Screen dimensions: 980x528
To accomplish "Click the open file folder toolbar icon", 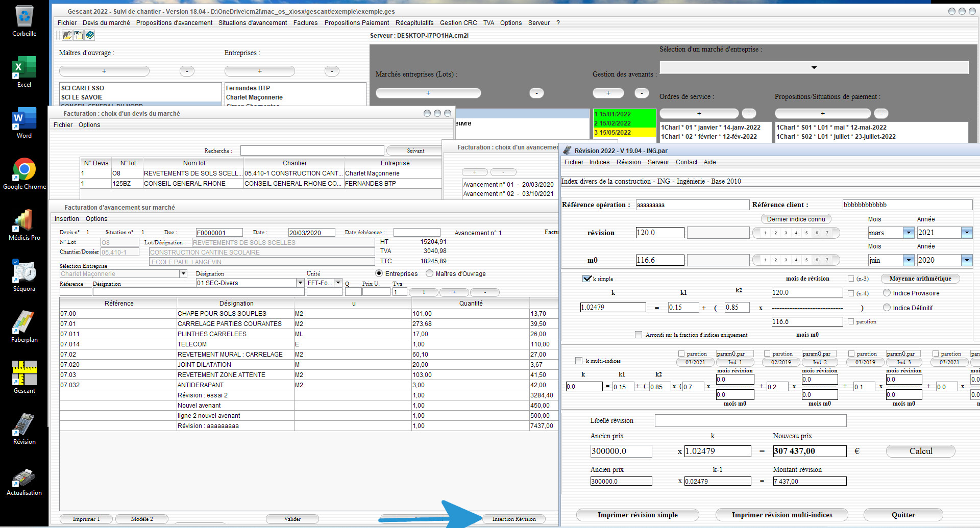I will point(67,35).
